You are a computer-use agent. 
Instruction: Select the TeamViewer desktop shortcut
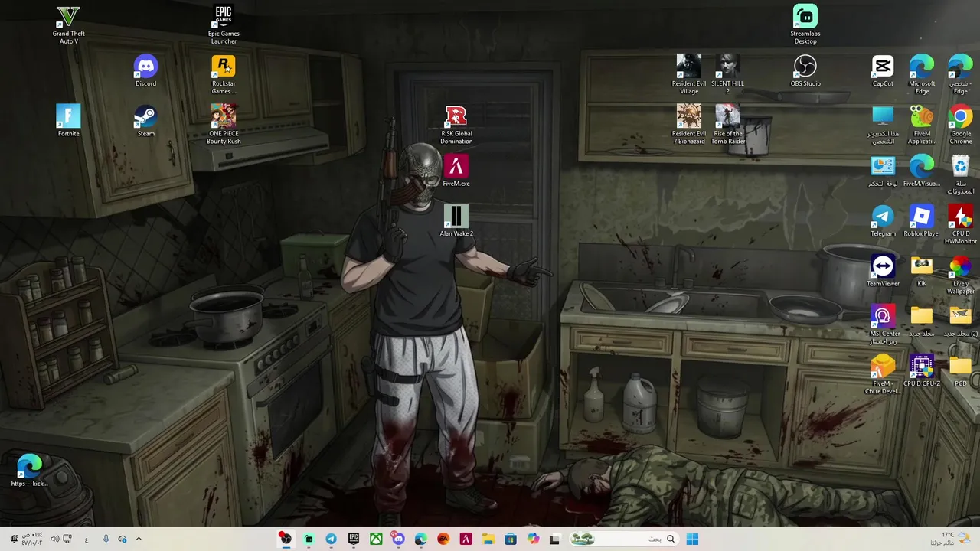pos(883,270)
